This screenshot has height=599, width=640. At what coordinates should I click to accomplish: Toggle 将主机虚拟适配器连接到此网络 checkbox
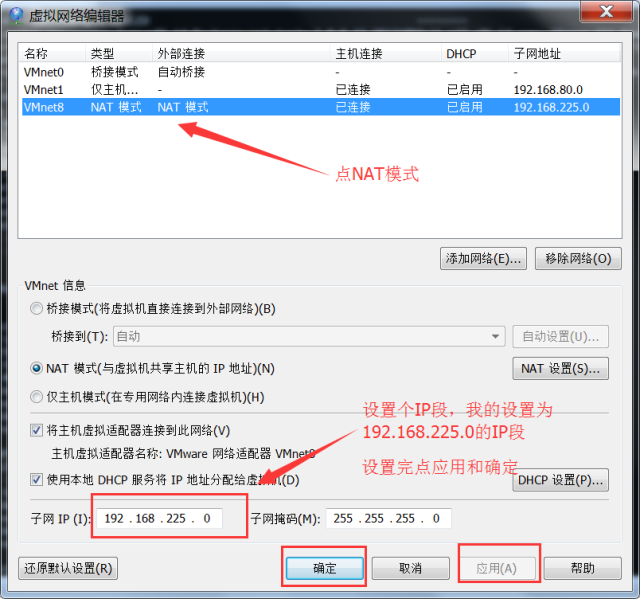[x=36, y=430]
